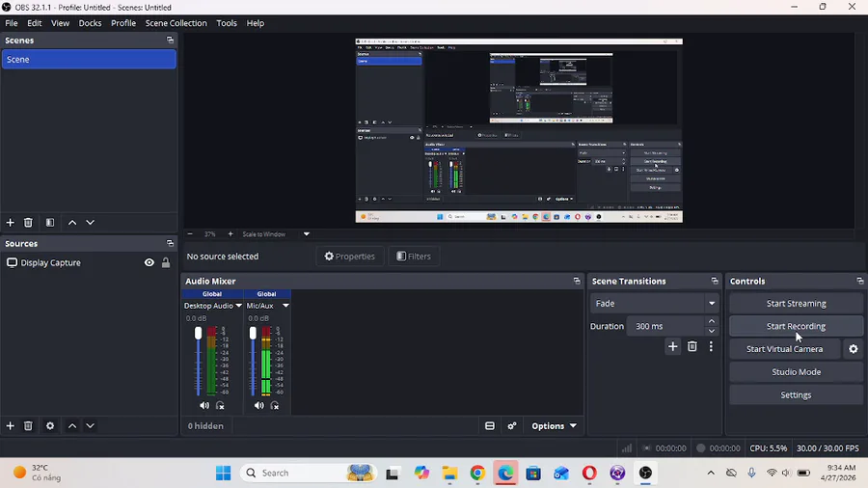Open Mic/Aux dropdown arrow

(x=285, y=306)
